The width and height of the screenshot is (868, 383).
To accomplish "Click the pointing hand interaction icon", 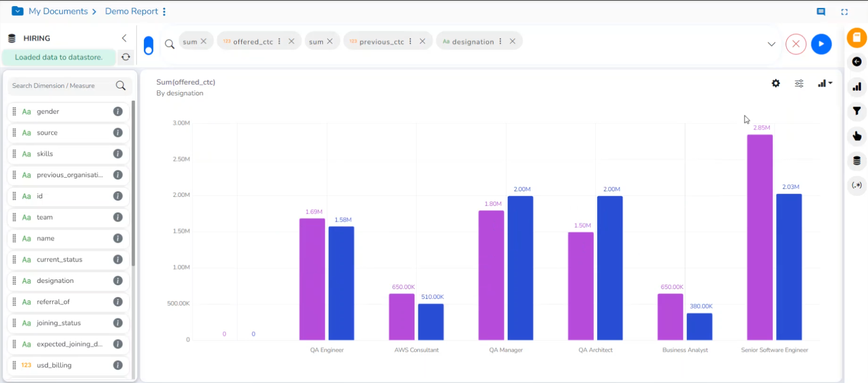I will [x=857, y=136].
